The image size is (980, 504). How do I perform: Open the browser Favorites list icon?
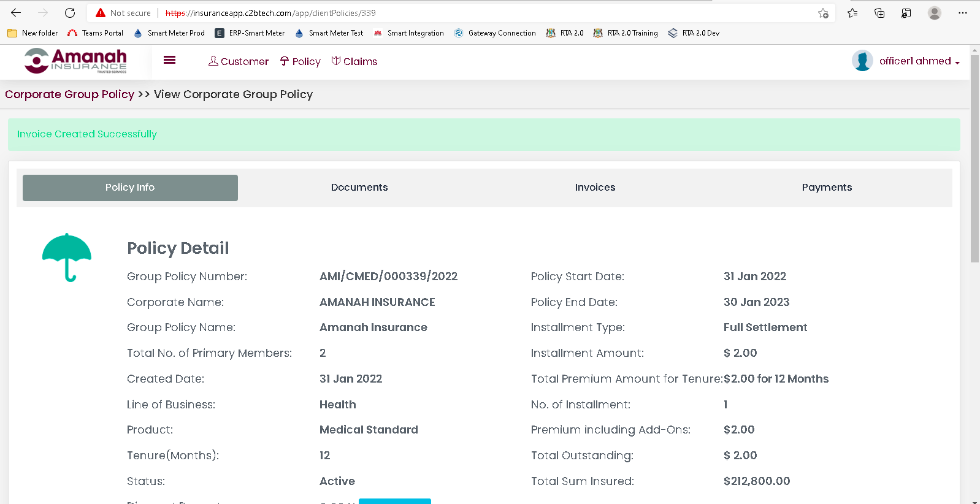tap(852, 13)
